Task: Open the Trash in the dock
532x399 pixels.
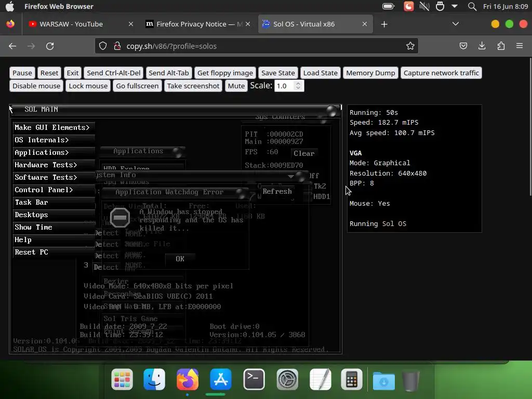Action: (410, 380)
